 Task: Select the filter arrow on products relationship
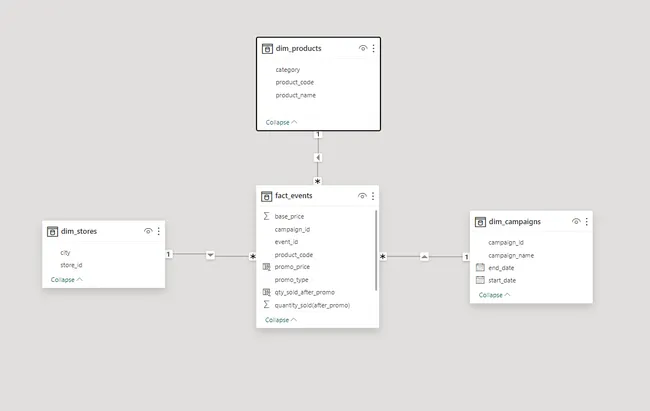point(318,158)
